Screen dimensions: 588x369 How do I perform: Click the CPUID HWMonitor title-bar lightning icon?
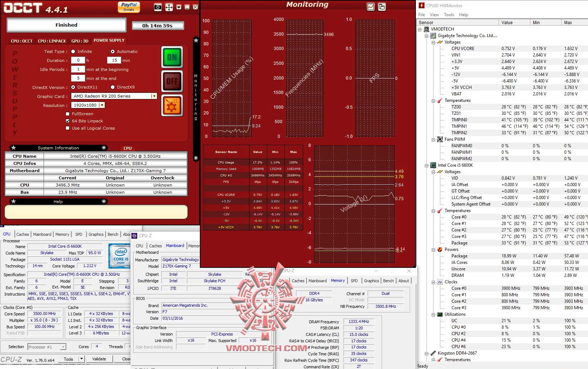(421, 5)
